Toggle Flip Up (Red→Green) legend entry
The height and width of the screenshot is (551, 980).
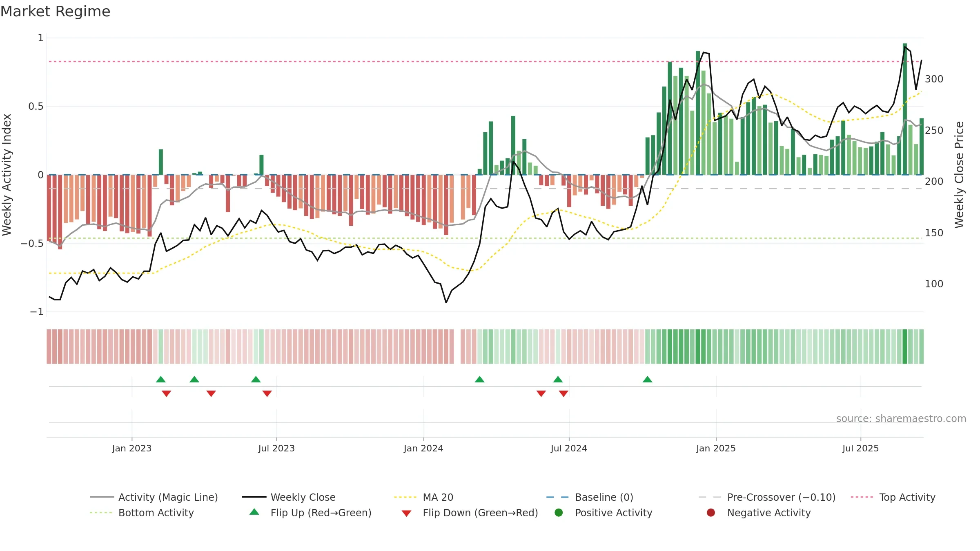point(310,513)
